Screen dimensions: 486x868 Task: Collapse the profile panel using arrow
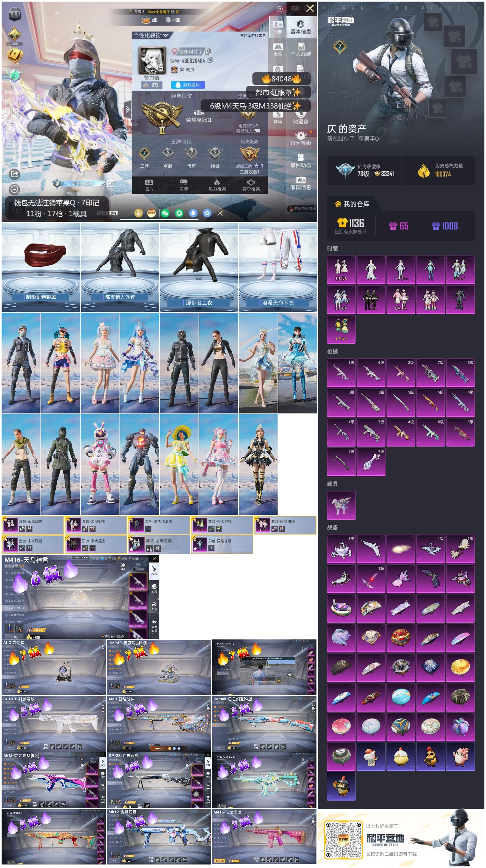[128, 109]
